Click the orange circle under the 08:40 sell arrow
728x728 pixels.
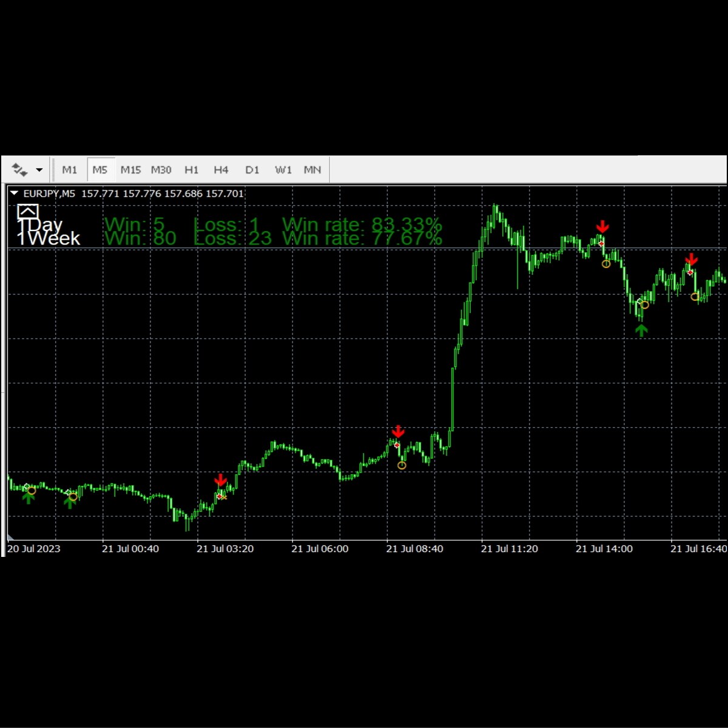click(402, 465)
